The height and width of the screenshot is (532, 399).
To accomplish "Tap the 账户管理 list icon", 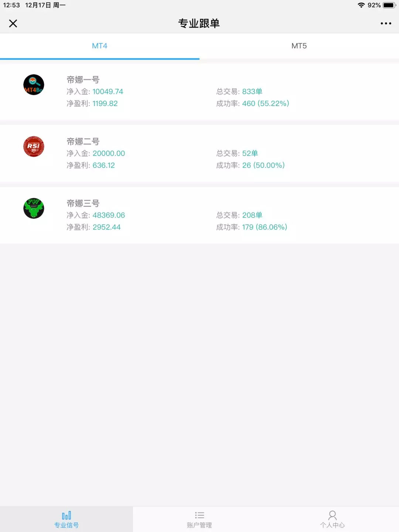I will point(199,515).
